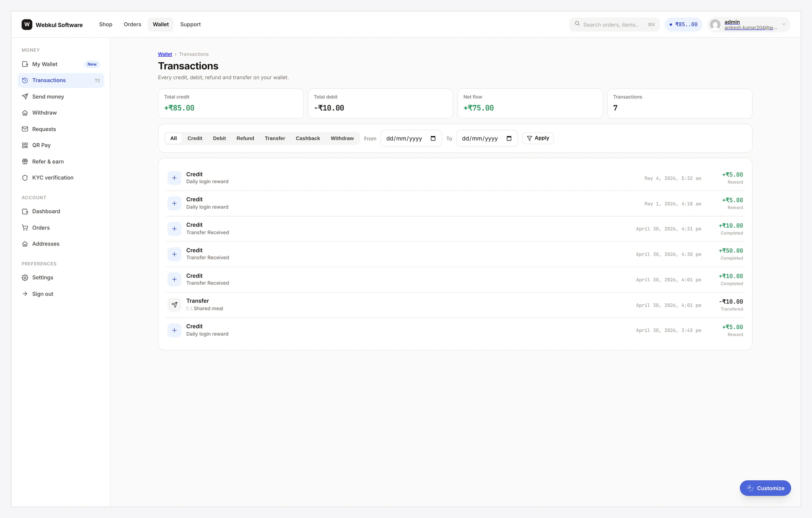Click the Sign out arrow icon
The height and width of the screenshot is (518, 812).
tap(25, 294)
